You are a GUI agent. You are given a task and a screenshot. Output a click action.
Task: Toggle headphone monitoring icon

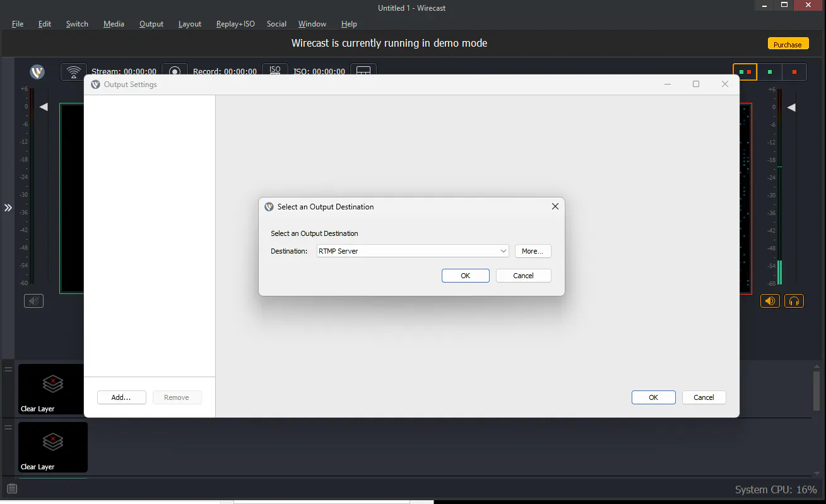point(794,301)
